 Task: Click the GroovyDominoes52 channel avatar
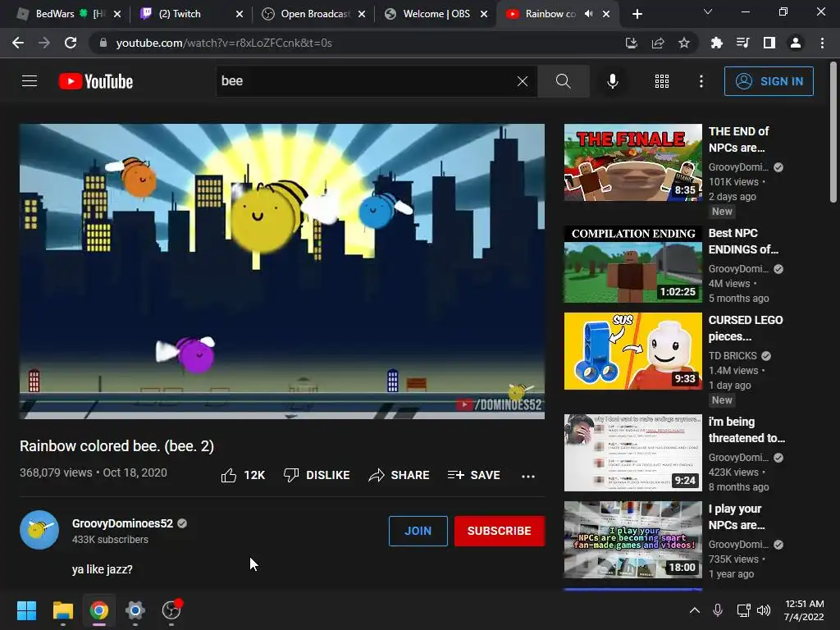tap(39, 530)
